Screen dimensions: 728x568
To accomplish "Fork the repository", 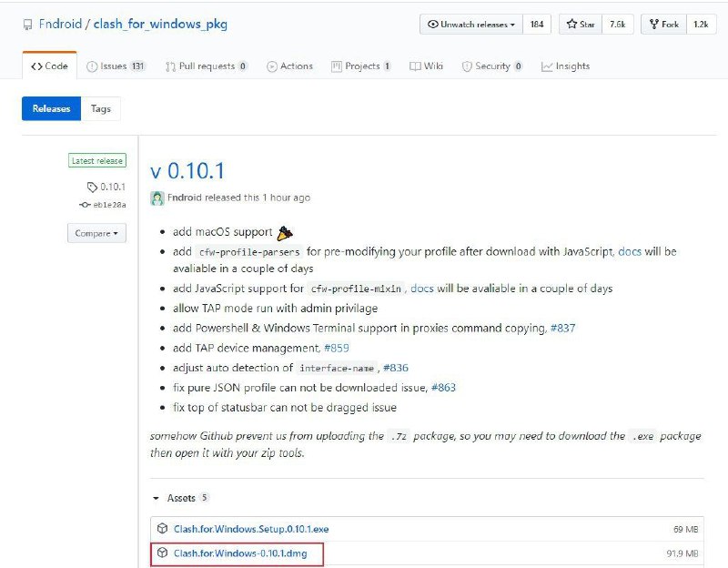I will 664,25.
